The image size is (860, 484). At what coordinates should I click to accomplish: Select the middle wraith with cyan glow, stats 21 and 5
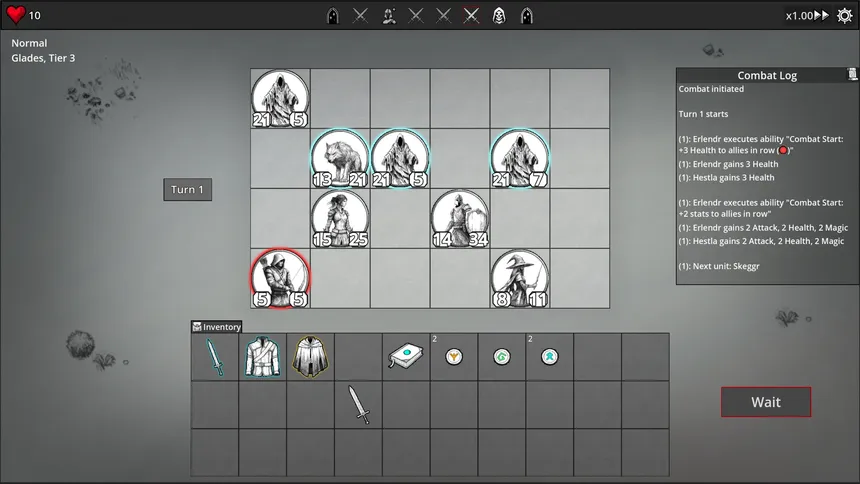(x=400, y=159)
